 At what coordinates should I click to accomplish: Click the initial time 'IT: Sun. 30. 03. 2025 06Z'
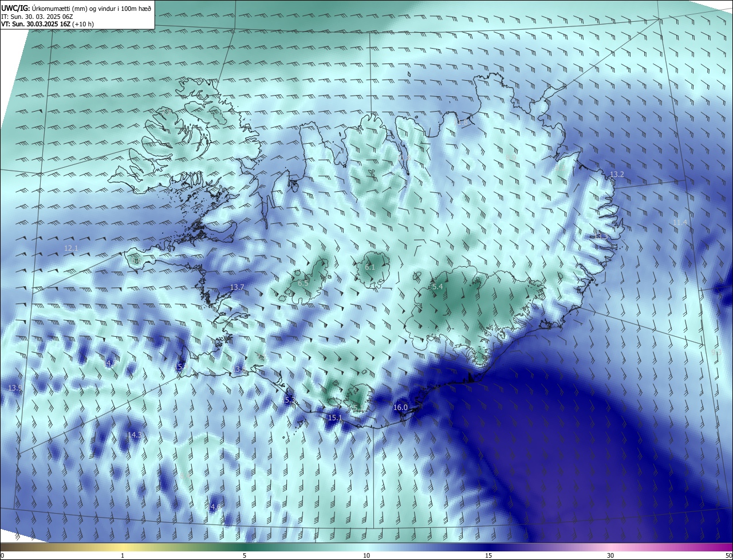[37, 17]
